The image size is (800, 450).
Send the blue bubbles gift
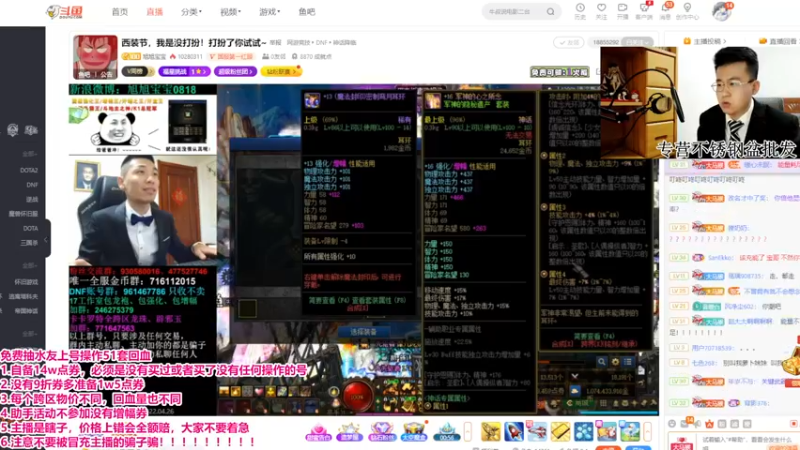tap(584, 432)
